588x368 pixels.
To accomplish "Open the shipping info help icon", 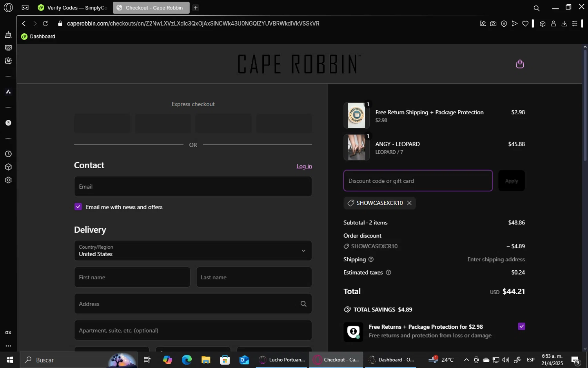I will click(371, 259).
